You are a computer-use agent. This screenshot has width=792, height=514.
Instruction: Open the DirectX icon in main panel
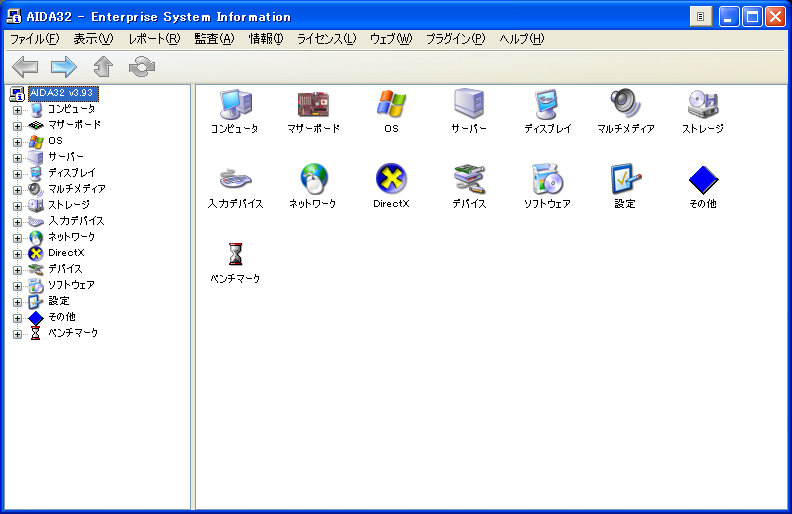(391, 179)
